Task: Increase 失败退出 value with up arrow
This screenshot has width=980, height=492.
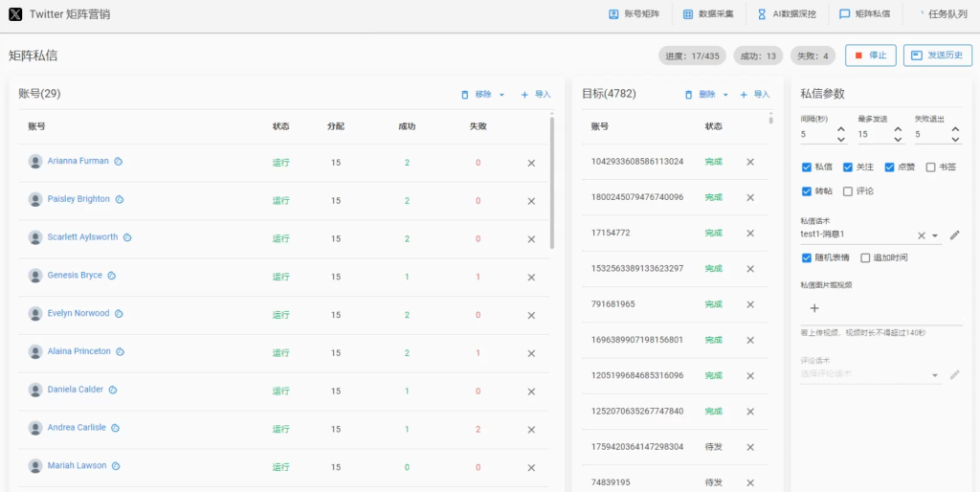Action: point(956,129)
